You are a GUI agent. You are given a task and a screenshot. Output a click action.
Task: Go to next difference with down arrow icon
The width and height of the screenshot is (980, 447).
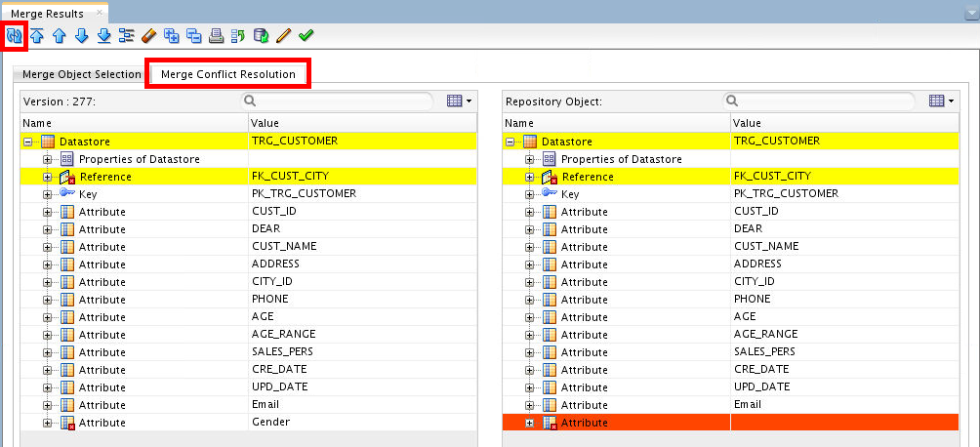pyautogui.click(x=82, y=36)
